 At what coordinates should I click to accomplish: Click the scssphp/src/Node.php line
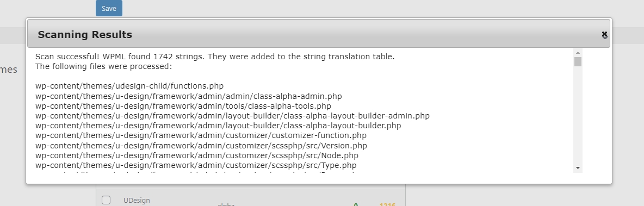pos(197,155)
